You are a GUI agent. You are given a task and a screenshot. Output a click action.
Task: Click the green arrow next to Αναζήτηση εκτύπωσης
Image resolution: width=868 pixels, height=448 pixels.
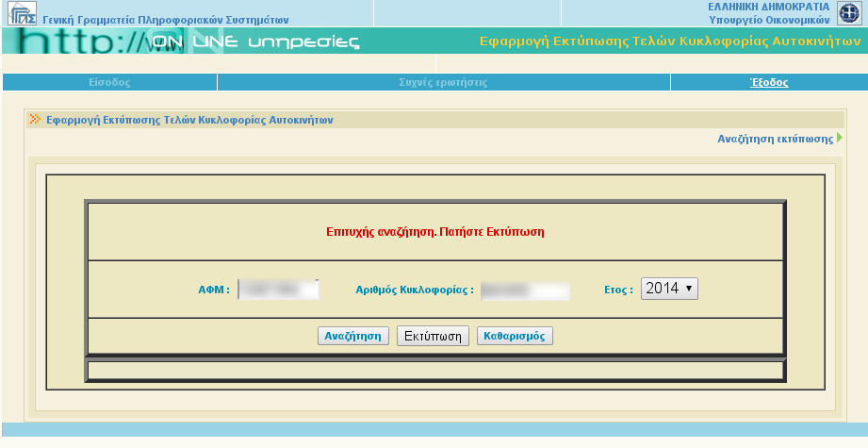click(840, 138)
